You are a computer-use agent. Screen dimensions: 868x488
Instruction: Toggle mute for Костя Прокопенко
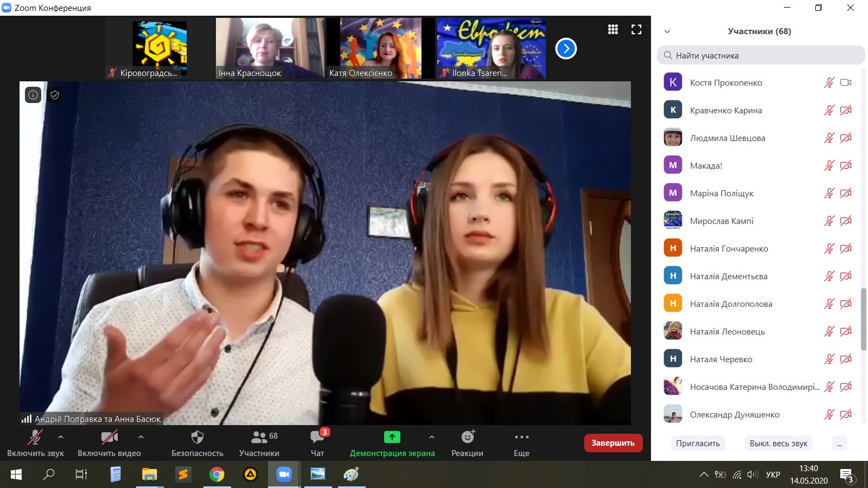coord(829,82)
